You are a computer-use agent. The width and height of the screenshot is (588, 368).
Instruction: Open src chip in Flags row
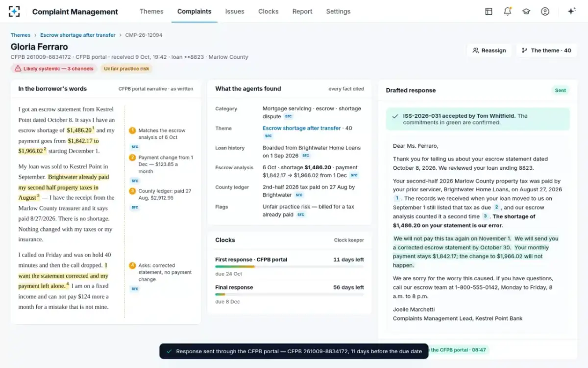point(300,214)
